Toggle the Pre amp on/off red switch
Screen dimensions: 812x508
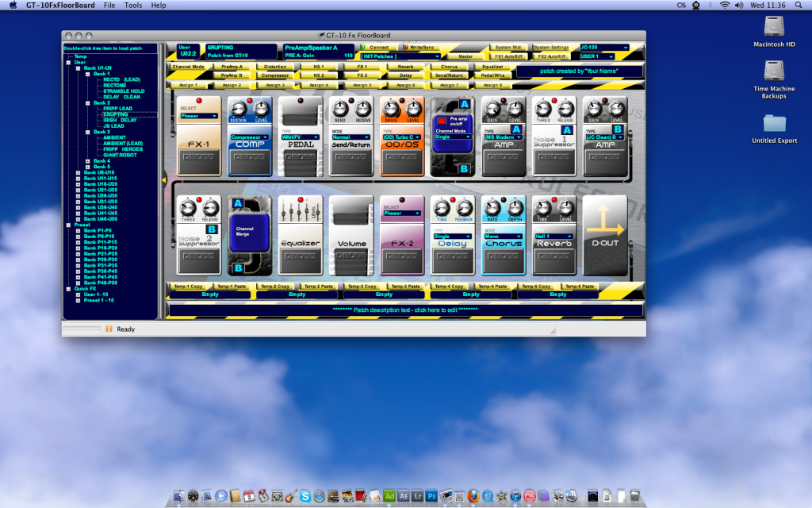[441, 121]
